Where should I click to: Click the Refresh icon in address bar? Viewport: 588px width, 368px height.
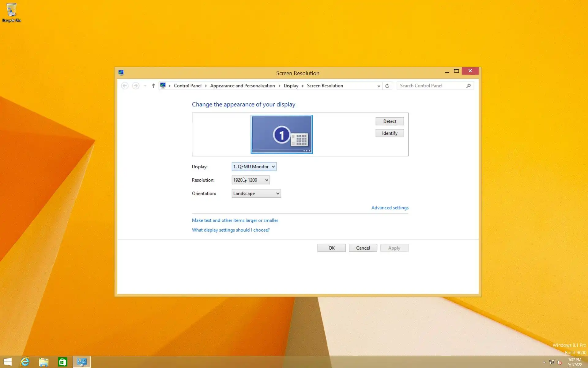click(387, 86)
